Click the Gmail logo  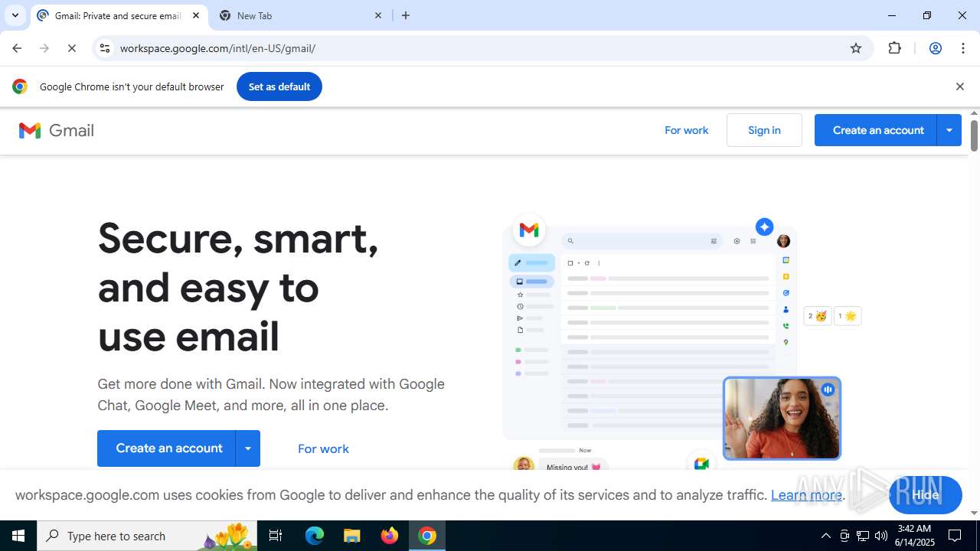pyautogui.click(x=57, y=130)
